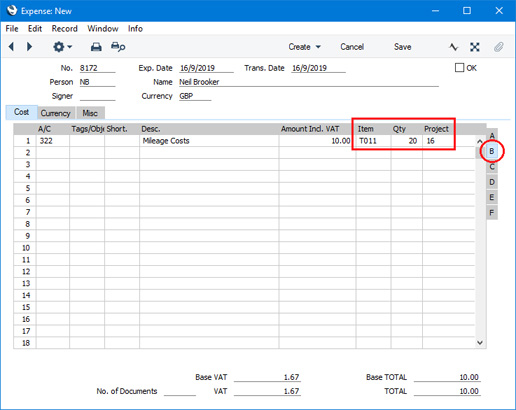Switch to flip B column view
This screenshot has height=410, width=516.
pos(492,151)
